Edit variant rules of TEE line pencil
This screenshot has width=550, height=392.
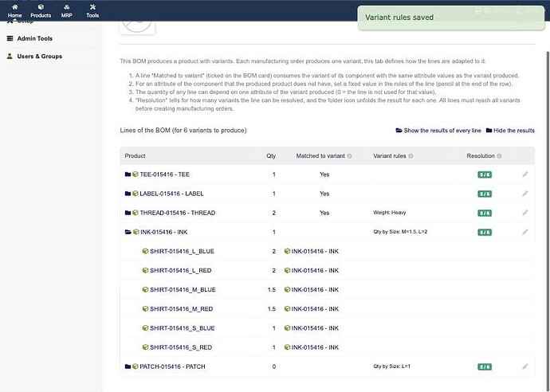click(x=525, y=174)
